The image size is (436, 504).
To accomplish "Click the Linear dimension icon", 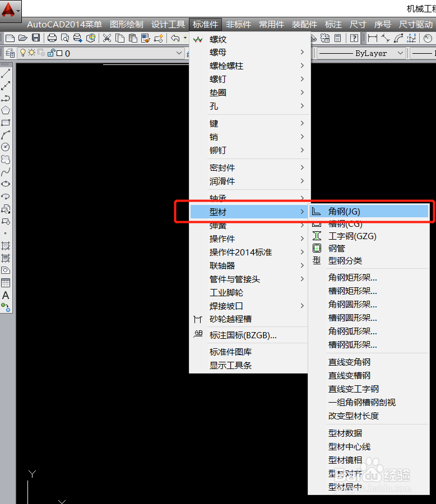I will click(x=373, y=38).
